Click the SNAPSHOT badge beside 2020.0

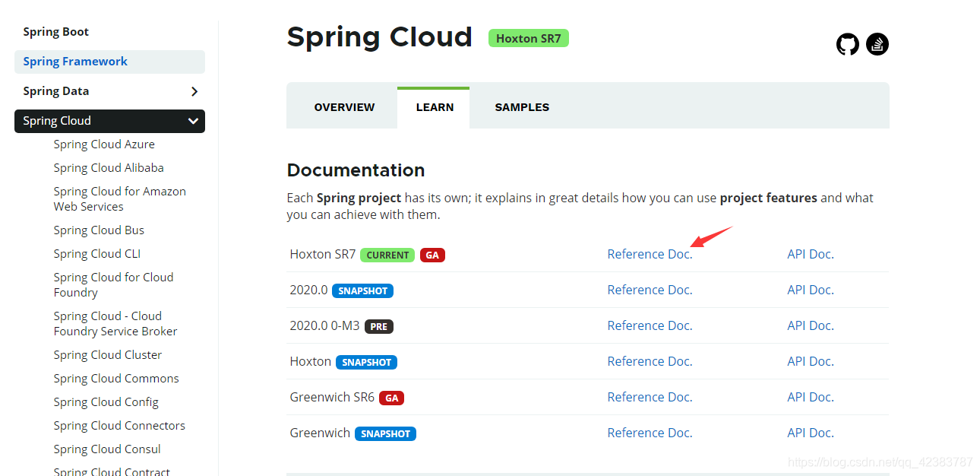tap(362, 290)
